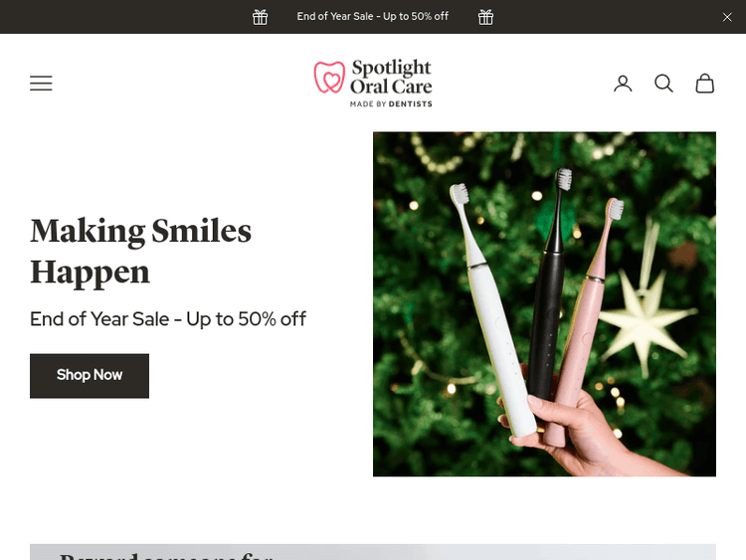Viewport: 746px width, 560px height.
Task: Dismiss the sale announcement bar
Action: click(x=727, y=17)
